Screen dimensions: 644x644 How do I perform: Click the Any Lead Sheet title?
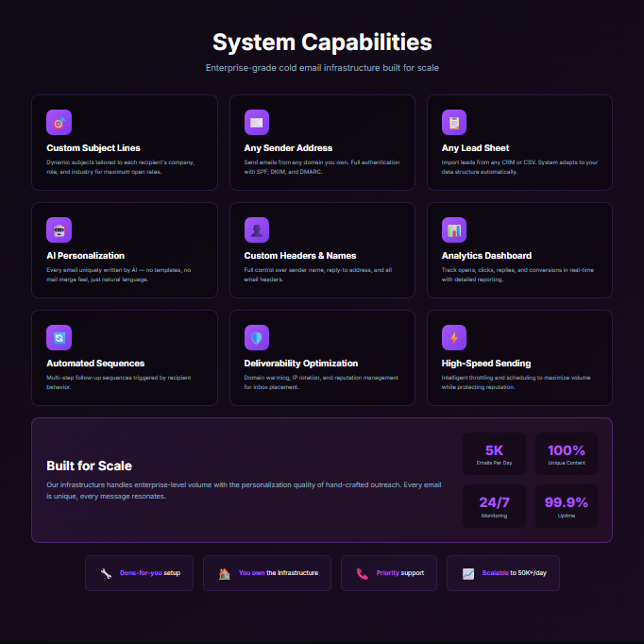pos(475,148)
